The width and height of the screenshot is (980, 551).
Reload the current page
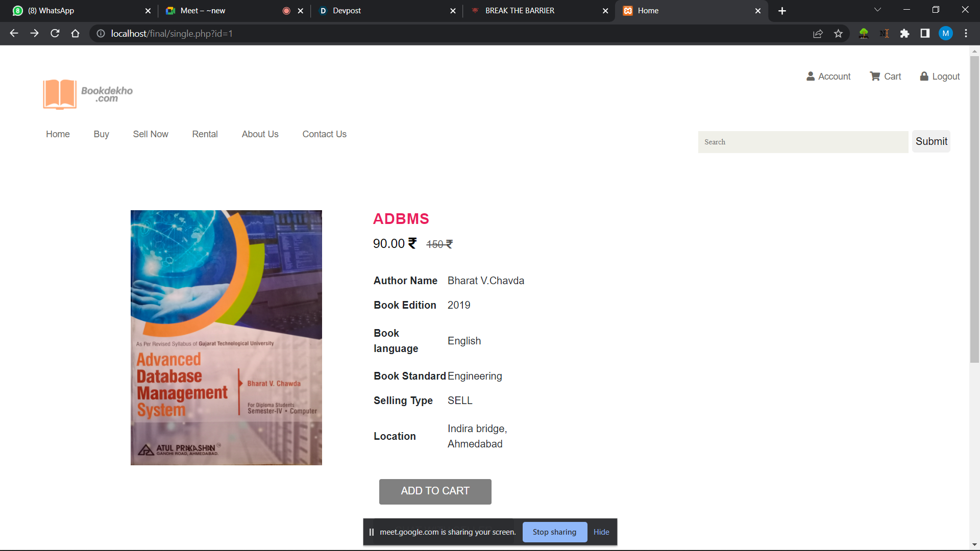[x=55, y=34]
